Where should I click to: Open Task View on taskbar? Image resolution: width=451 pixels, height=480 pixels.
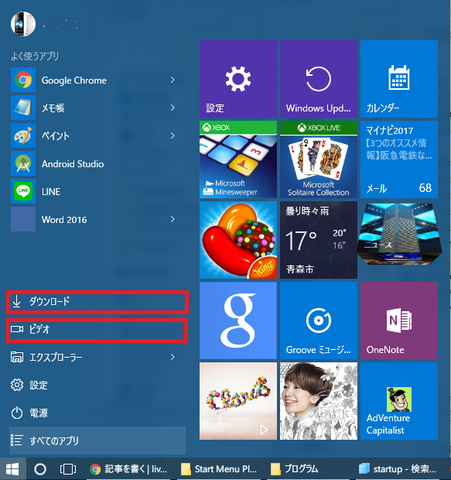68,469
